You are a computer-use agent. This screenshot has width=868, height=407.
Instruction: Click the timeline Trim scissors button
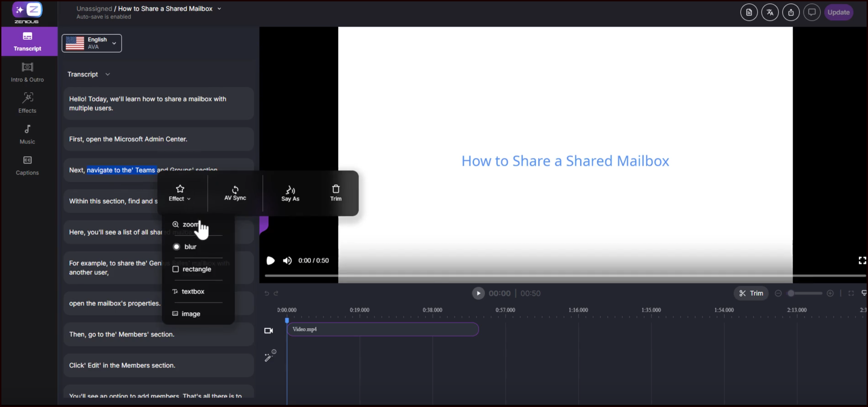click(x=751, y=293)
